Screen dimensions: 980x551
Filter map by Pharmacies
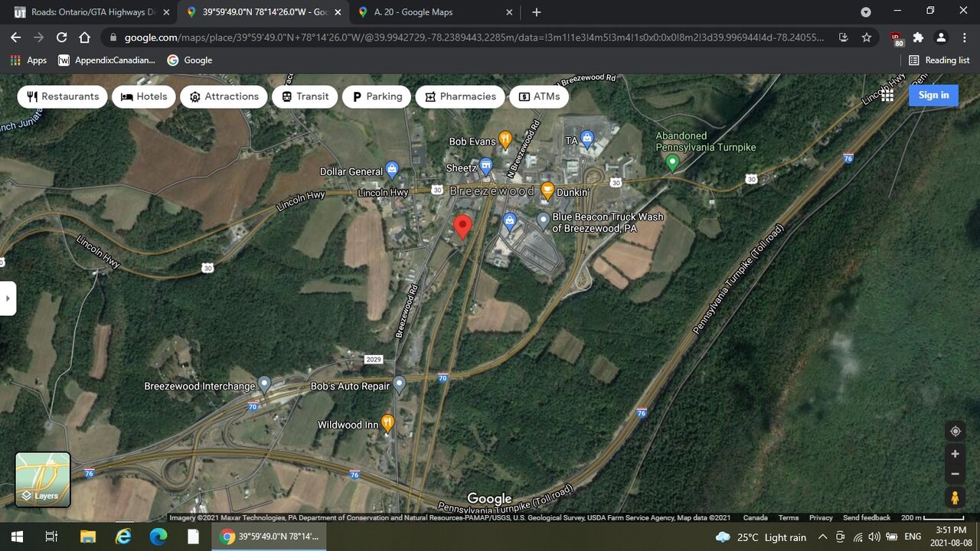460,96
